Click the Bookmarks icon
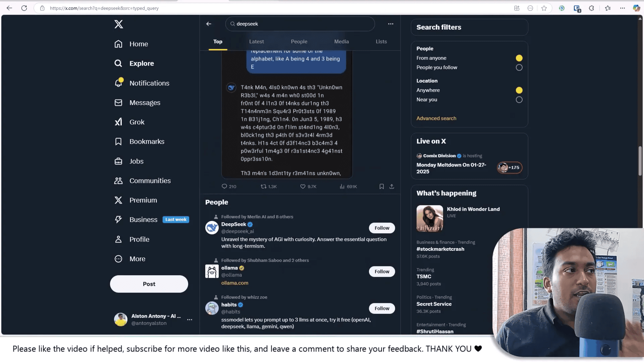The width and height of the screenshot is (644, 362). click(118, 141)
